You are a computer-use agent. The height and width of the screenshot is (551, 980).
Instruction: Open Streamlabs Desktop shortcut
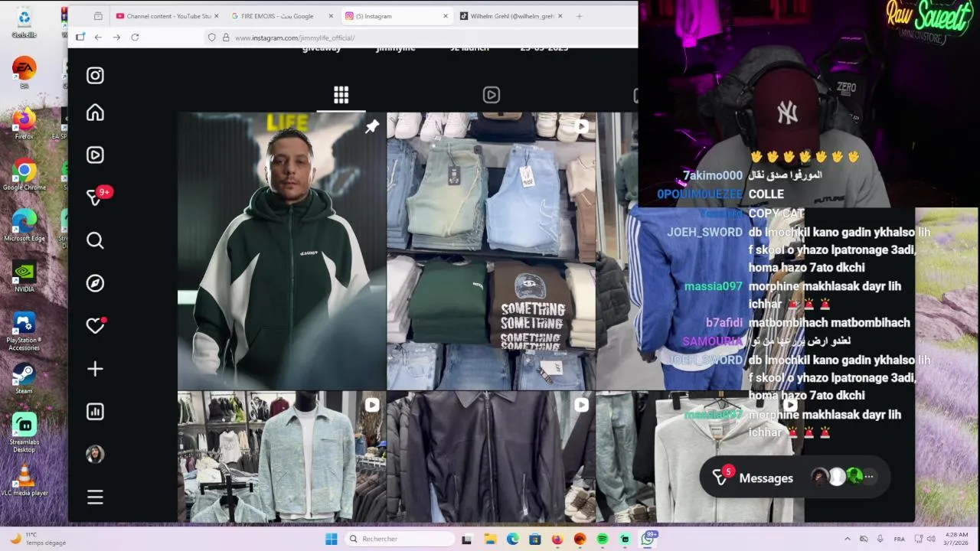pos(24,432)
